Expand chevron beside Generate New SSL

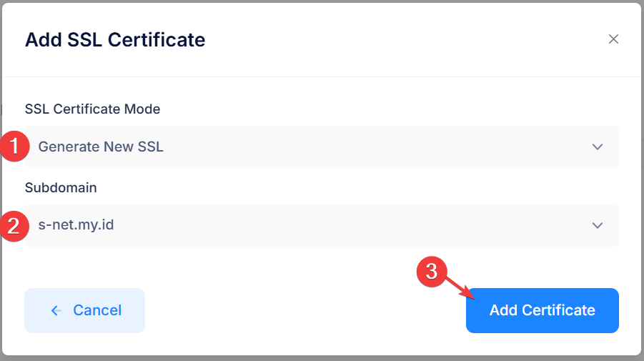tap(597, 147)
